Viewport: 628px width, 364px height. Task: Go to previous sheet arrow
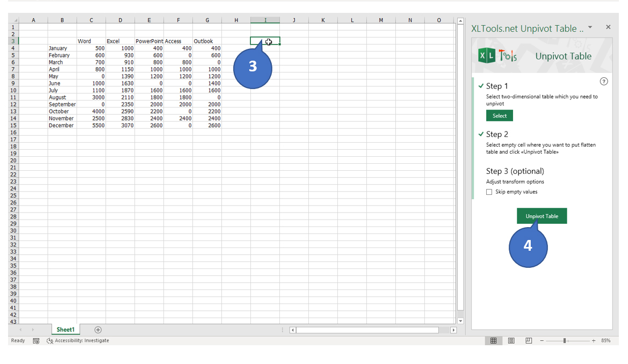point(21,330)
